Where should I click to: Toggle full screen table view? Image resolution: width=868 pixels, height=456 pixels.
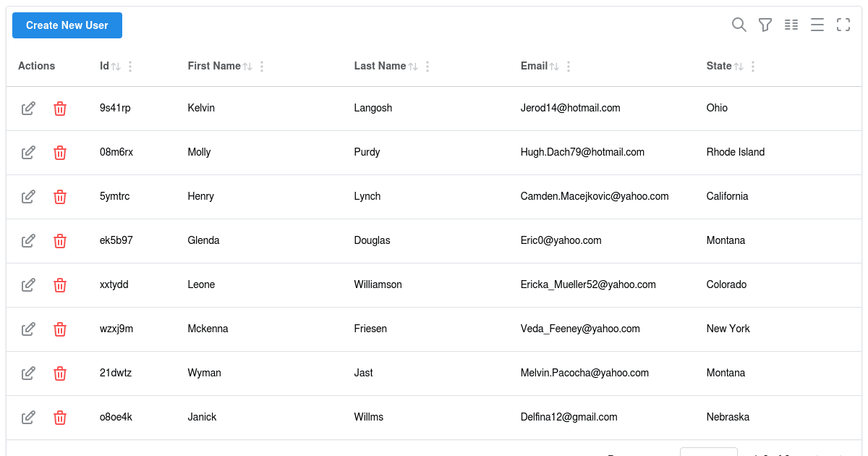pos(843,25)
